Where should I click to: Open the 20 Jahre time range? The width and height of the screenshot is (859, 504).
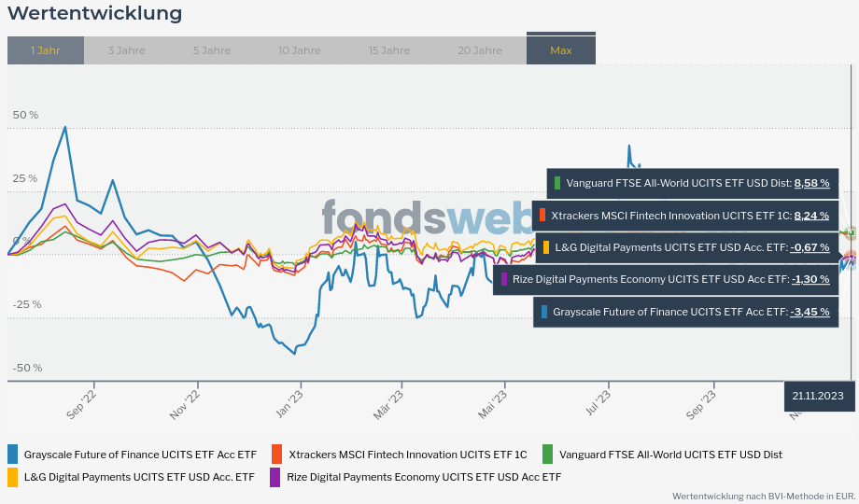click(x=480, y=50)
